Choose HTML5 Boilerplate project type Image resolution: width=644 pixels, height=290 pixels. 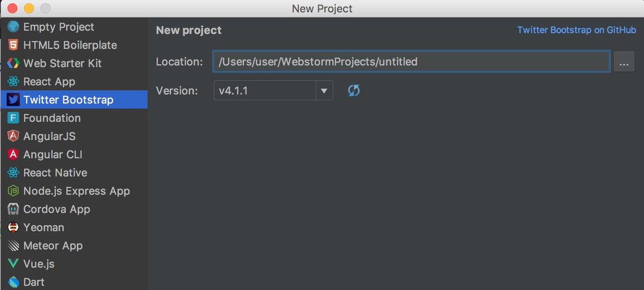point(74,45)
